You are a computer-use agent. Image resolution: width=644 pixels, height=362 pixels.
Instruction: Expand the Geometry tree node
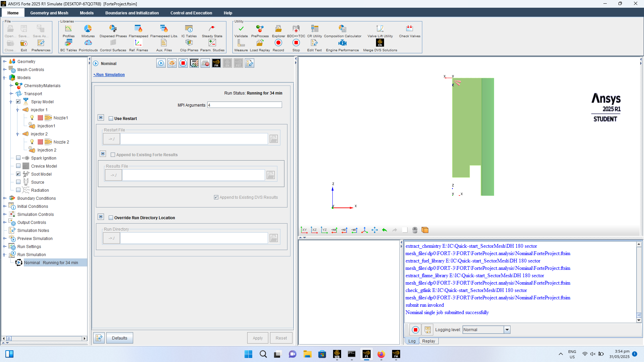[4, 61]
